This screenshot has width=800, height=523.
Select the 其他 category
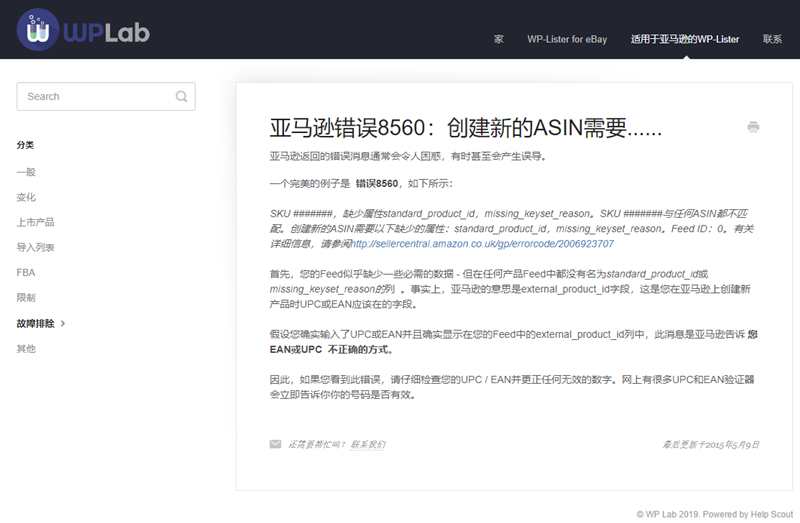click(26, 348)
